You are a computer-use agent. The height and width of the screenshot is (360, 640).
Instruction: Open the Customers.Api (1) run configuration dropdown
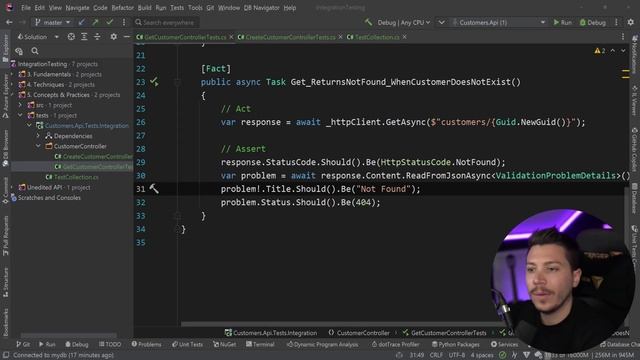click(x=499, y=22)
